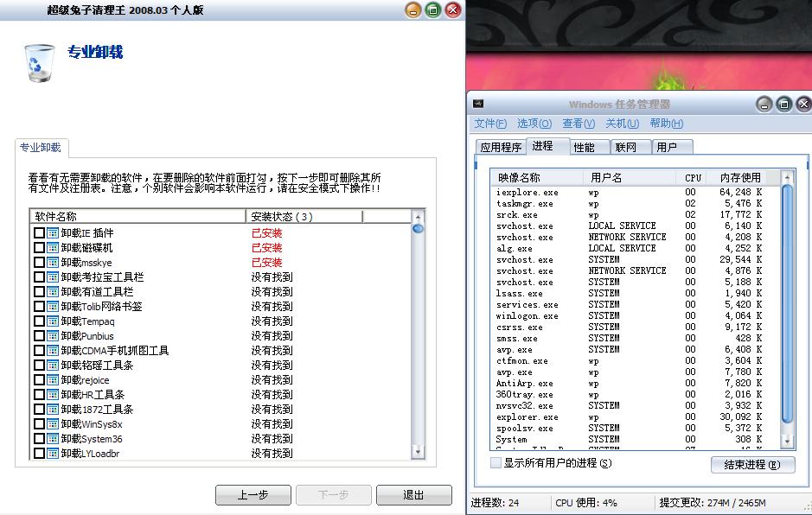Check the 卸载IE 插件 checkbox
812x515 pixels.
coord(39,233)
